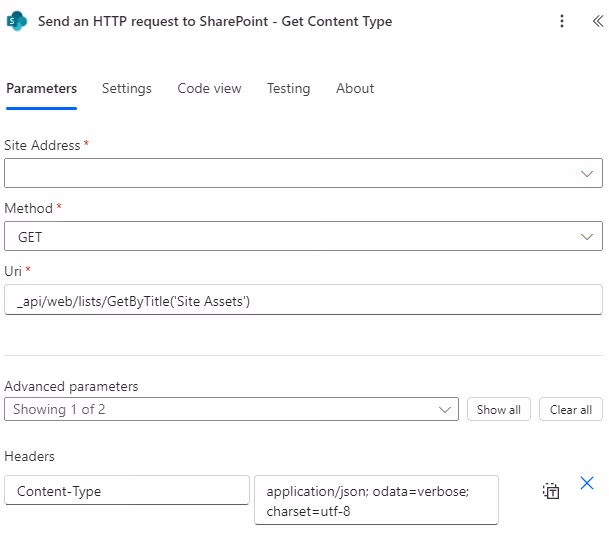Click the Headers label

click(30, 456)
